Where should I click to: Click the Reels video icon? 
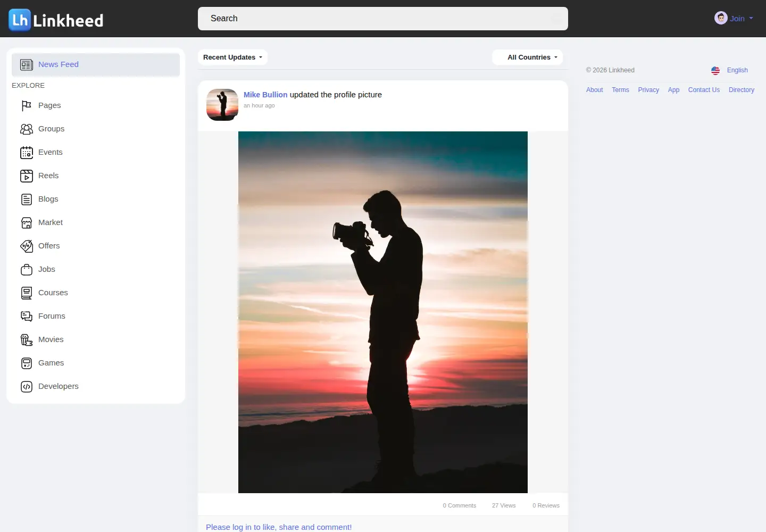pos(27,176)
